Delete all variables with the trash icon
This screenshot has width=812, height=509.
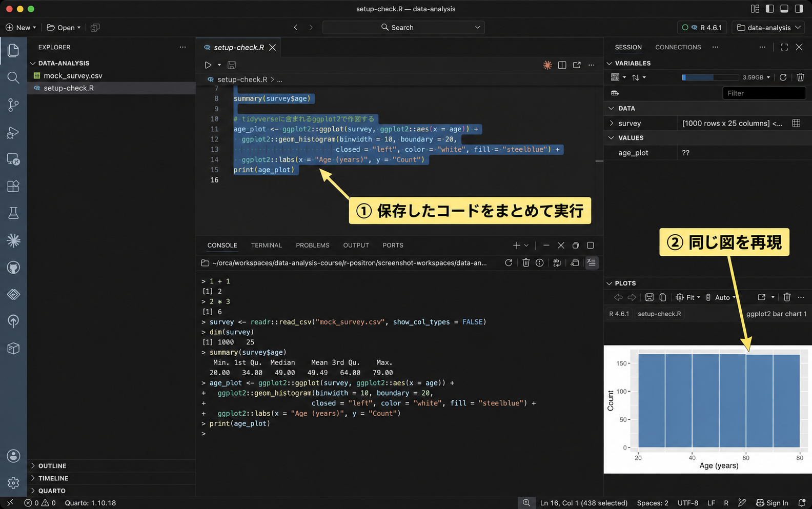[800, 77]
